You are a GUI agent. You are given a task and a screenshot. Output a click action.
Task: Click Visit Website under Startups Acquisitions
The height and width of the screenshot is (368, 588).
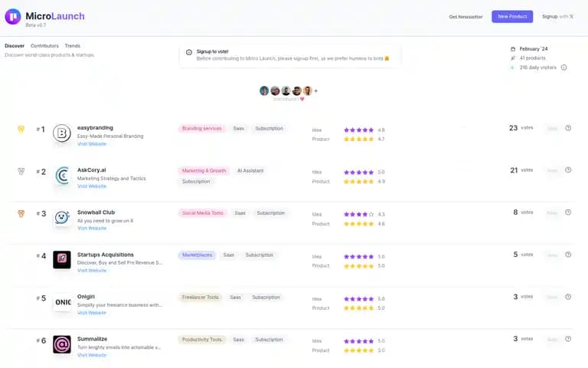point(92,271)
